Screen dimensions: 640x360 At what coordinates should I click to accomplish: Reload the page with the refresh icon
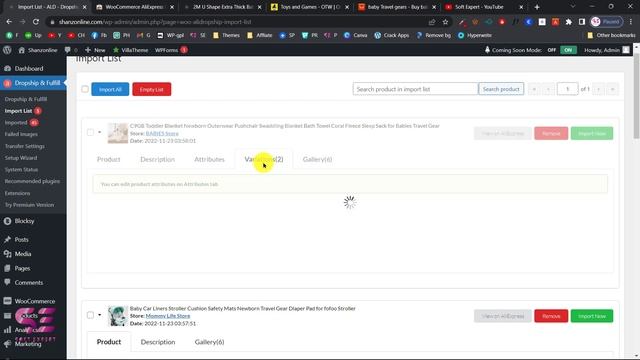click(x=36, y=22)
